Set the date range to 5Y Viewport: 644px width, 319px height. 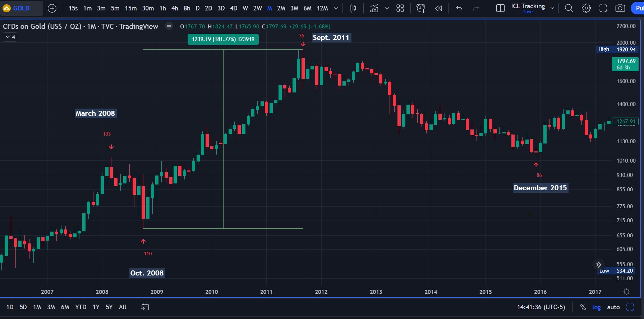pyautogui.click(x=109, y=307)
